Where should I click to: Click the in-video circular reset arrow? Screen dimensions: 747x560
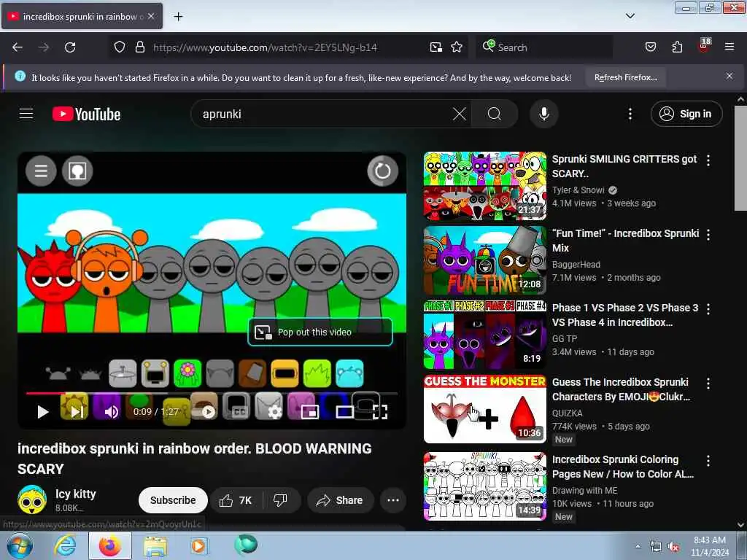(382, 171)
